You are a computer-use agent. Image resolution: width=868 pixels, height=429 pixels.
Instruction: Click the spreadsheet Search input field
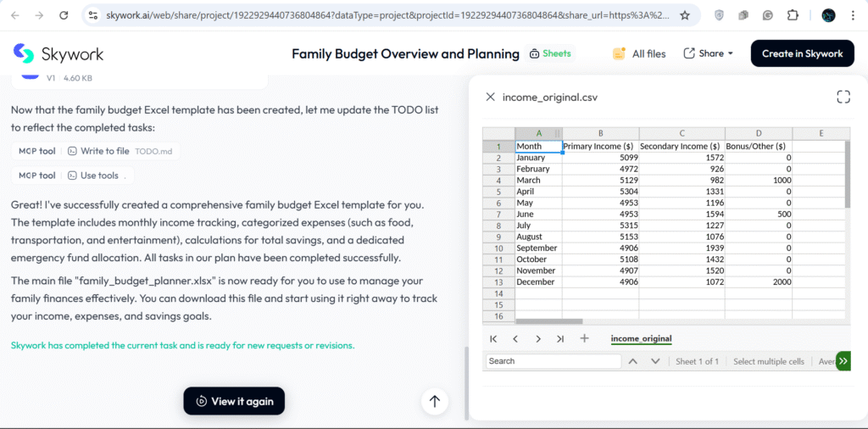pyautogui.click(x=554, y=361)
